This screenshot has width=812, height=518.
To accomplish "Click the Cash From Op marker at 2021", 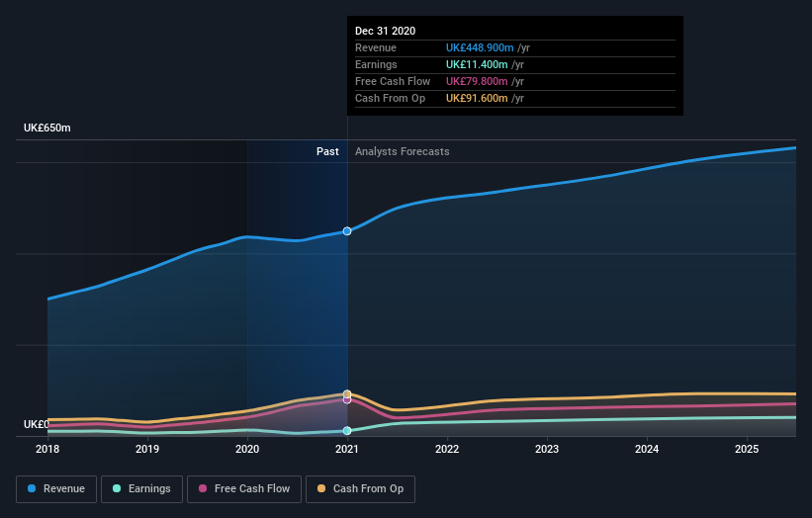I will tap(347, 394).
